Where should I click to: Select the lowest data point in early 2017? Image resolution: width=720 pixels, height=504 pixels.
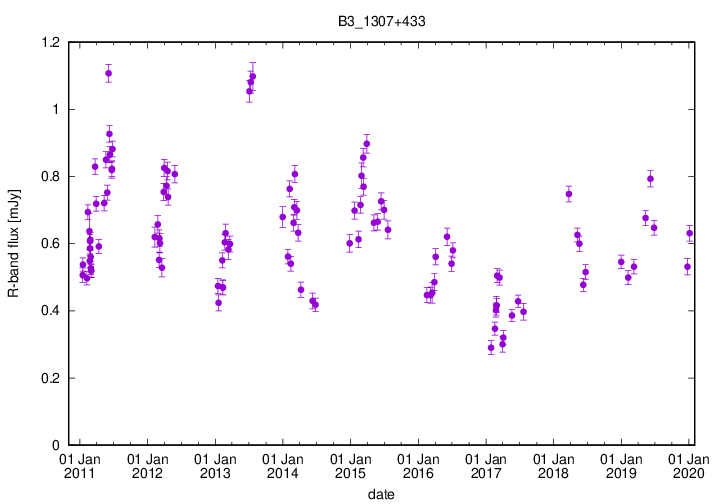tap(491, 348)
